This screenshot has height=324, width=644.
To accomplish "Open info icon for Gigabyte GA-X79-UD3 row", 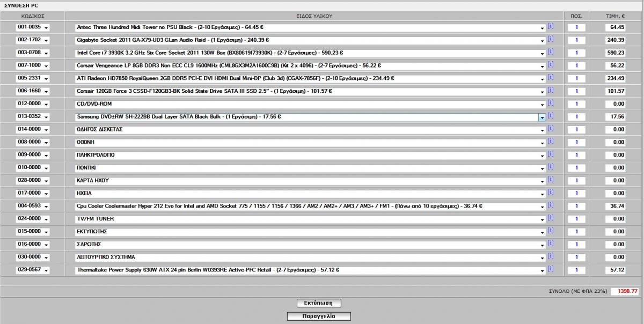I will point(551,39).
